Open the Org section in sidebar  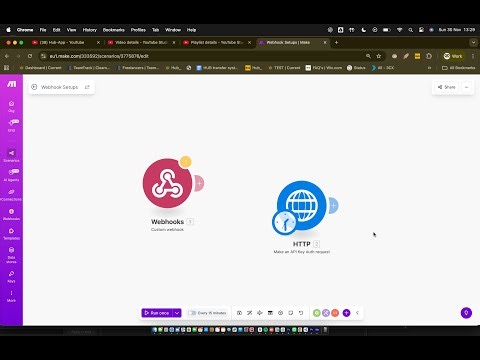(x=11, y=106)
